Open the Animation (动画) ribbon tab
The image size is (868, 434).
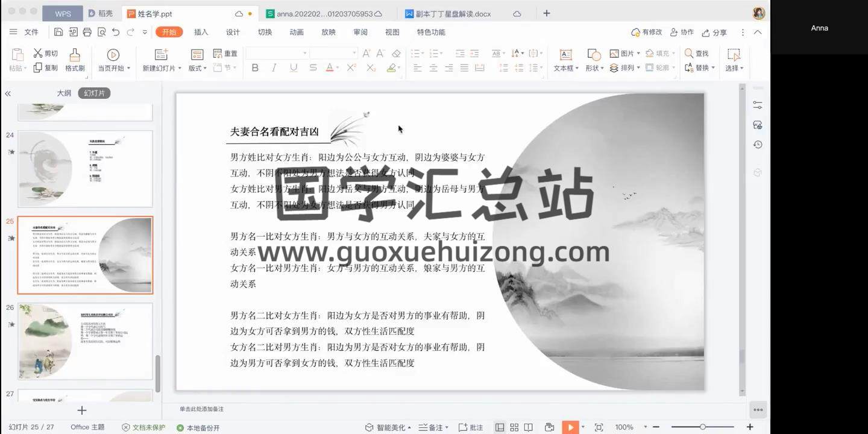297,32
